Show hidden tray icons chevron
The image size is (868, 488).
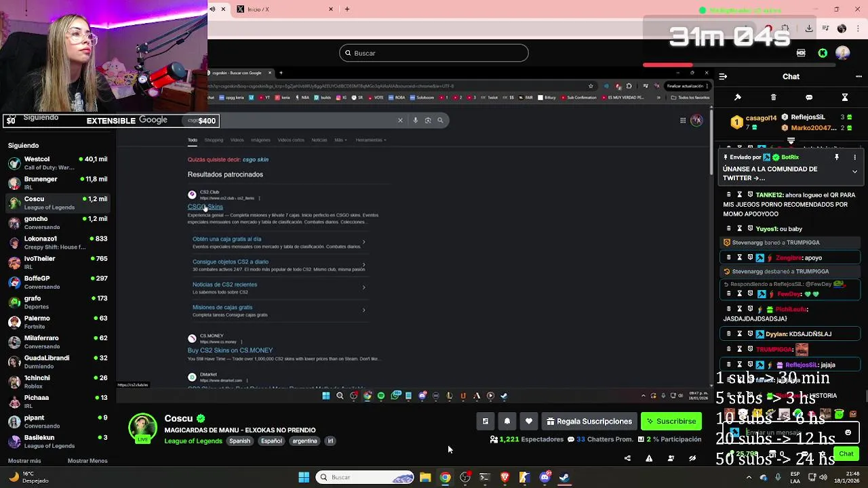[749, 477]
